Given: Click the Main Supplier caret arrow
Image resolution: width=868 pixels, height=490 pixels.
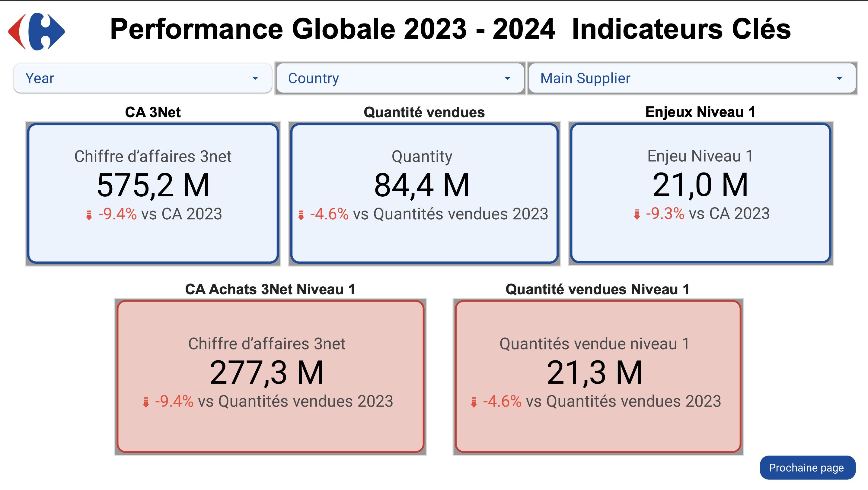Looking at the screenshot, I should pyautogui.click(x=839, y=78).
